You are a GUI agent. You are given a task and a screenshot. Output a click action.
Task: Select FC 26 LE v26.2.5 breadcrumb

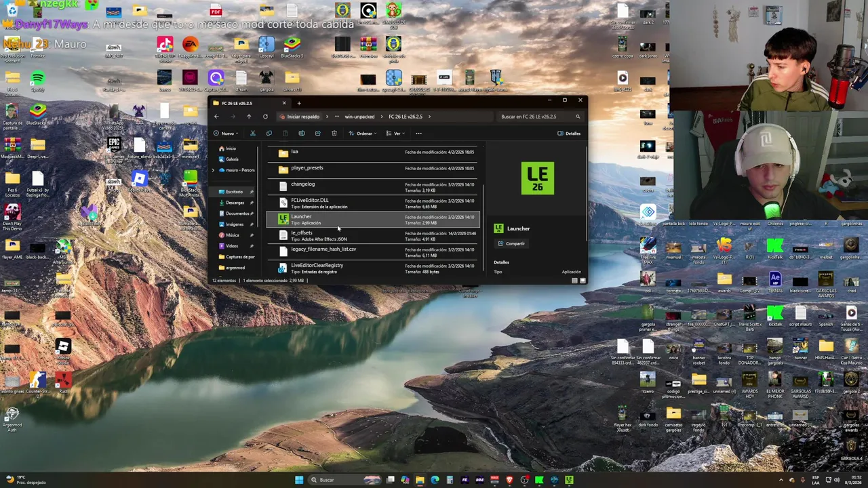(406, 117)
